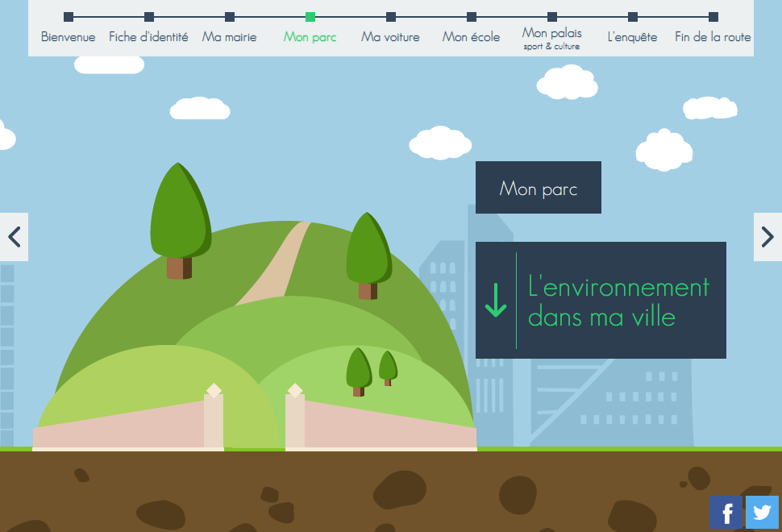This screenshot has height=532, width=782.
Task: Open the Mon palais sport & culture label
Action: coord(552,39)
